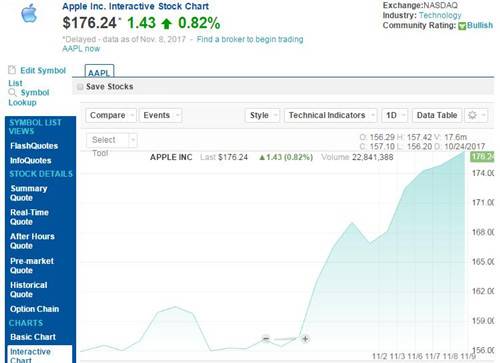Tick the Save Stocks checkbox
The width and height of the screenshot is (500, 363).
[x=80, y=87]
